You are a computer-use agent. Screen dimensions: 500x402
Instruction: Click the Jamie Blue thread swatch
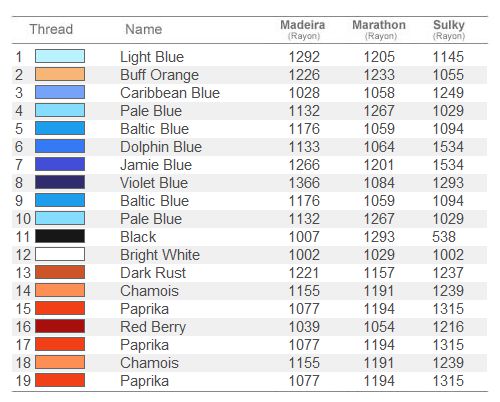[60, 164]
